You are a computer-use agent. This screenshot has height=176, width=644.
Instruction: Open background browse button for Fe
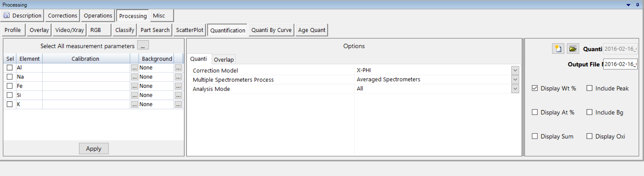(178, 86)
